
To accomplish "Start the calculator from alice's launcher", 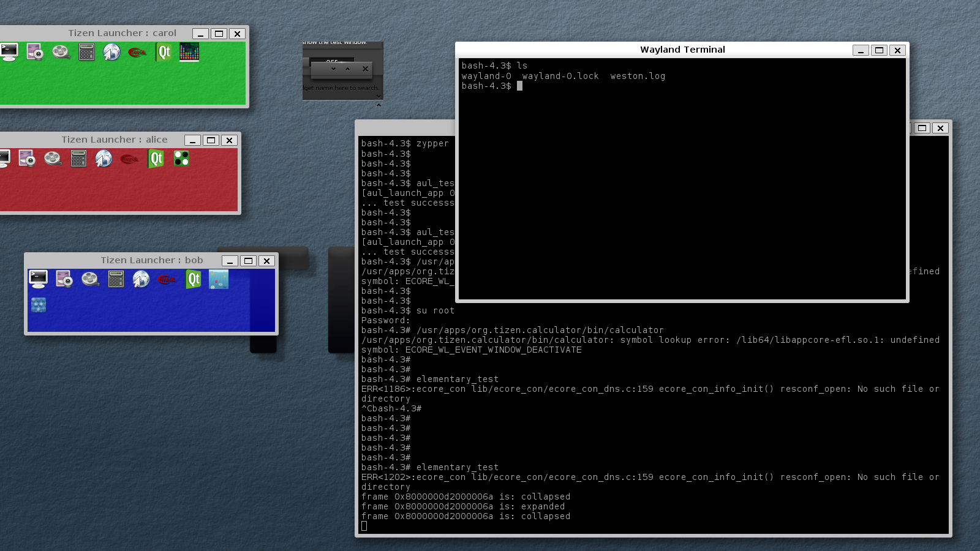I will pyautogui.click(x=78, y=159).
